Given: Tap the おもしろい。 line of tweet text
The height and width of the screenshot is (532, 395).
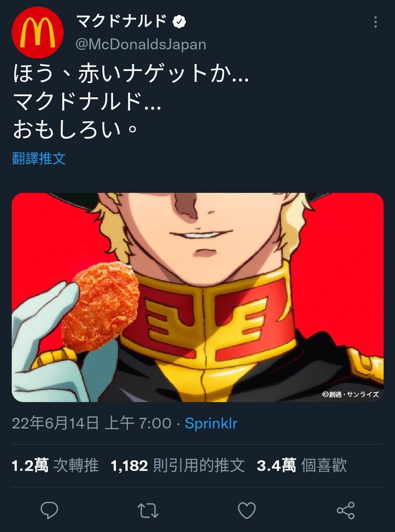Looking at the screenshot, I should 75,130.
